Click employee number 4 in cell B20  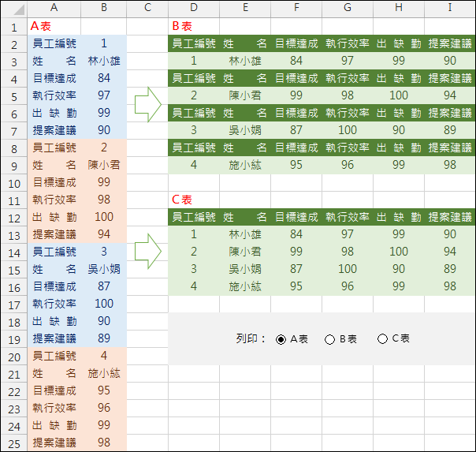coord(104,356)
